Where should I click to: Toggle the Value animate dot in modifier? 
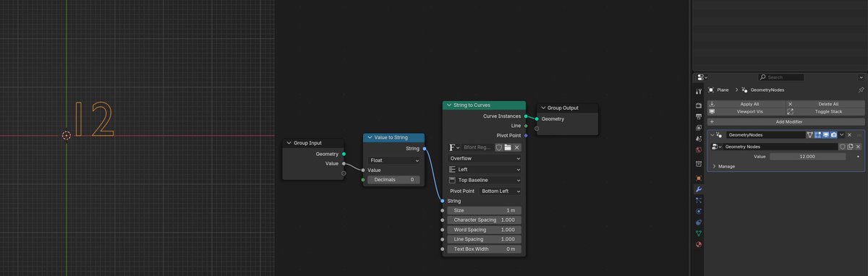[858, 156]
